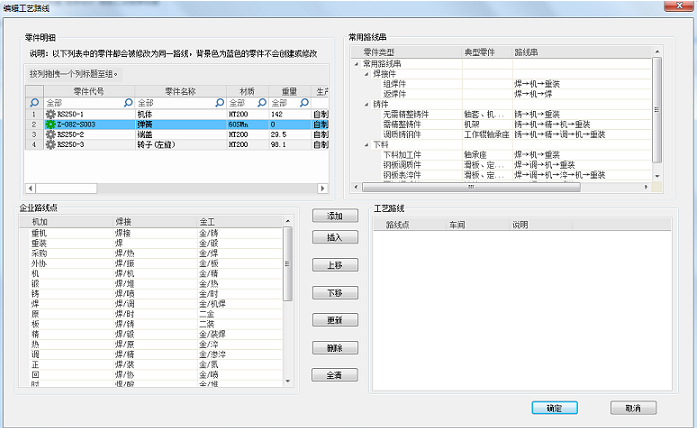
Task: Click the 企业路线点 list scroll-up arrow
Action: 288,221
